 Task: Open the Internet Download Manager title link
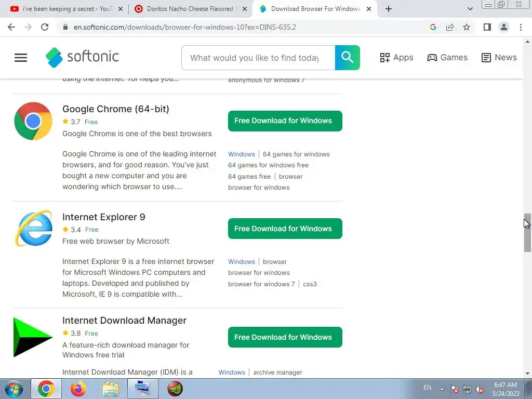[x=125, y=320]
